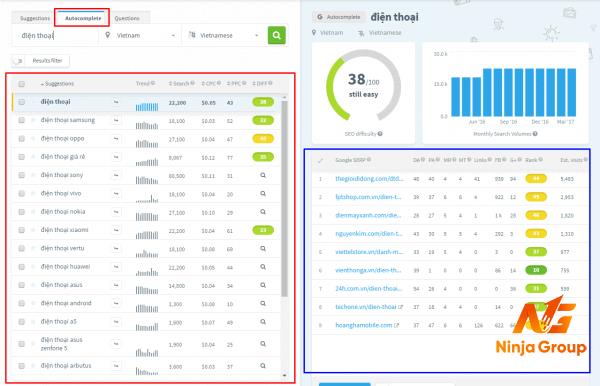Check the box for điện thoại oppo
Viewport: 600px width, 386px height.
click(21, 138)
